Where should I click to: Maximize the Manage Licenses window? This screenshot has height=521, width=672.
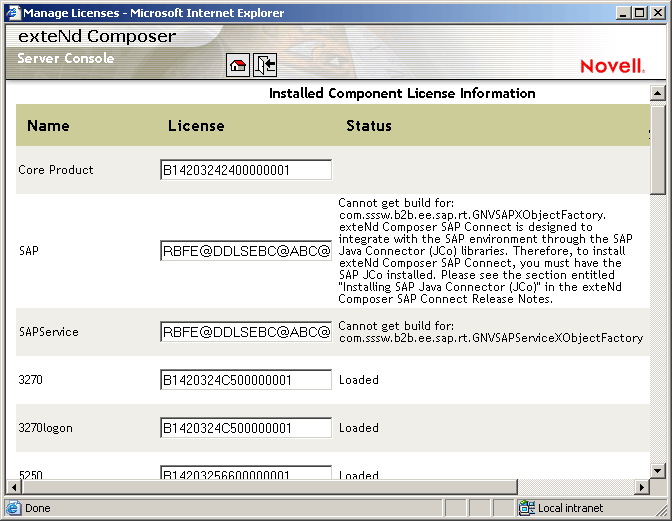click(639, 13)
